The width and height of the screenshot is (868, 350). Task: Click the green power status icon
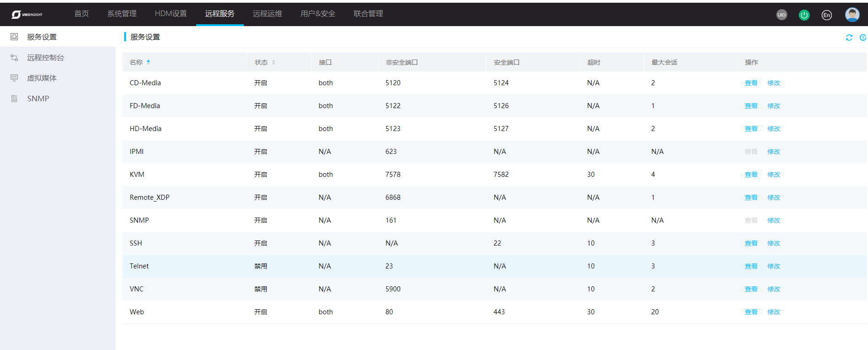tap(804, 15)
